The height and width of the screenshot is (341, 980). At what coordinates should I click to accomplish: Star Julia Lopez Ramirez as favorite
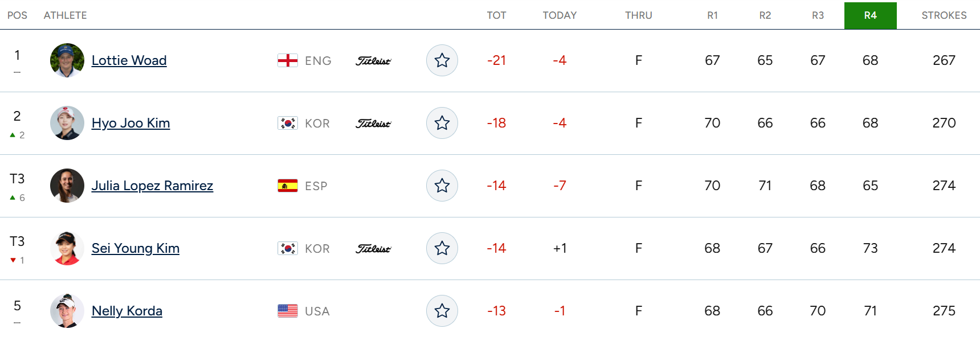[442, 186]
